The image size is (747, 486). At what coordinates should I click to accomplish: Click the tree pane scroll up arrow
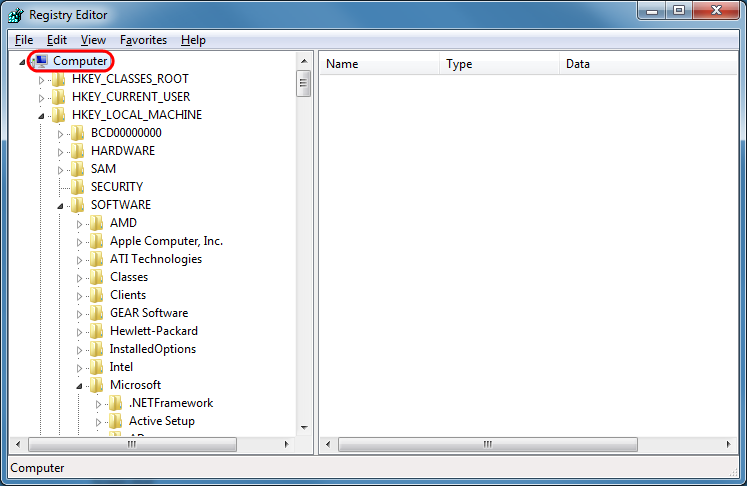tap(304, 61)
